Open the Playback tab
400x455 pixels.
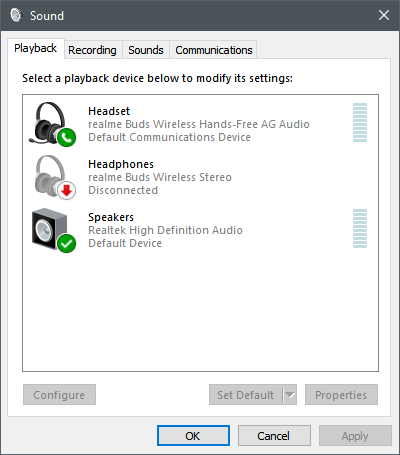click(35, 48)
